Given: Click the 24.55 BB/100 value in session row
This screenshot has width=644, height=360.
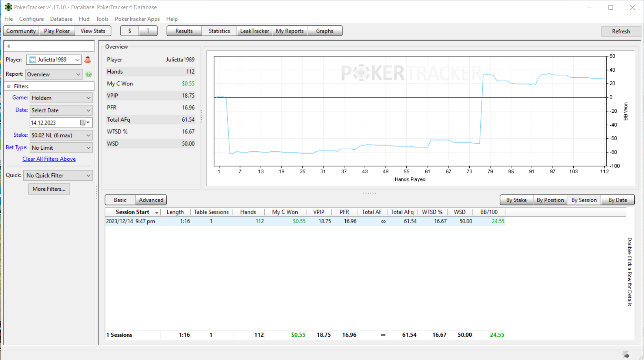Looking at the screenshot, I should coord(498,221).
